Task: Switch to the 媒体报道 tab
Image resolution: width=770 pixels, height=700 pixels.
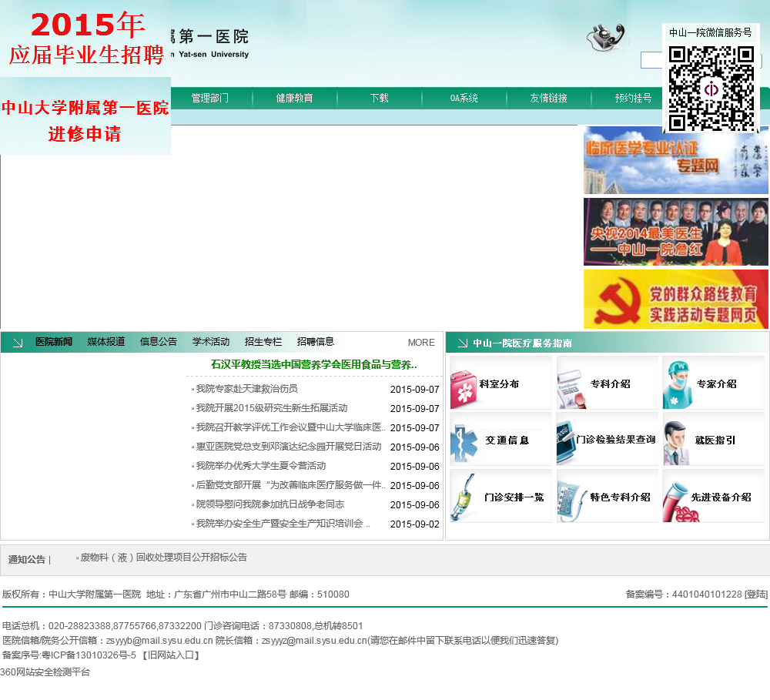Action: 106,342
